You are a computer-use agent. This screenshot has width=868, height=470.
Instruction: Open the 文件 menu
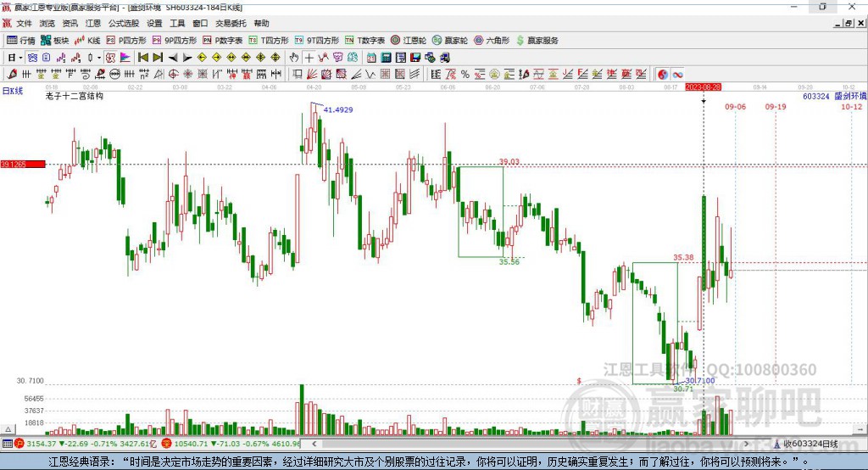click(24, 23)
